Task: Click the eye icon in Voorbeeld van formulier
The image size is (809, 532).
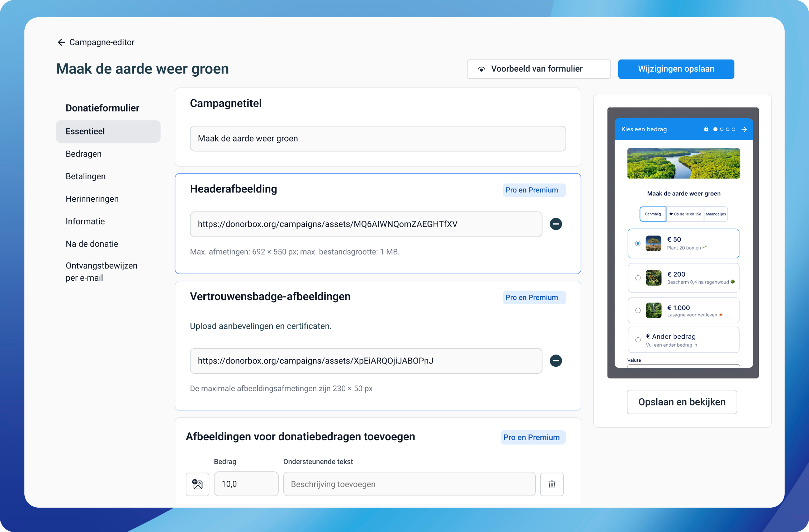Action: [x=482, y=69]
